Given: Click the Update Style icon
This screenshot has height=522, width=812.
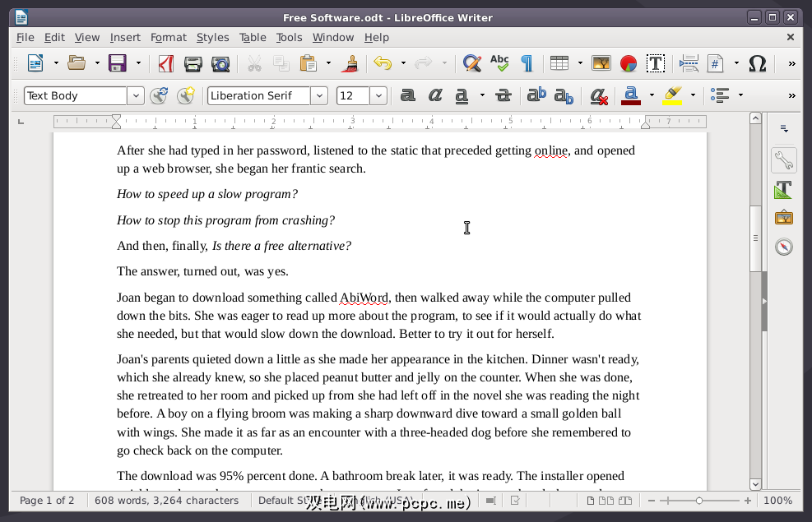Looking at the screenshot, I should tap(159, 95).
